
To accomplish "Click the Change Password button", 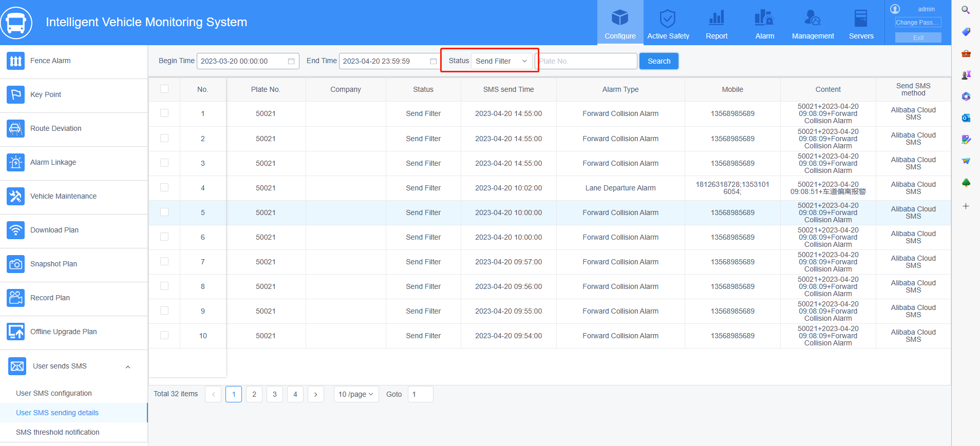I will coord(918,23).
